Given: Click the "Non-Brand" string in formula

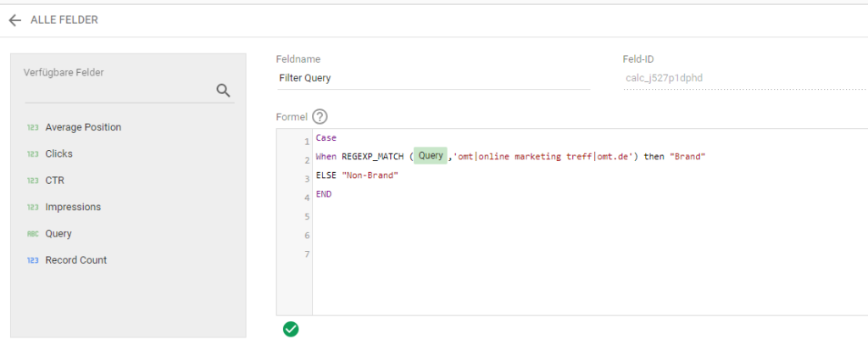Looking at the screenshot, I should coord(370,175).
